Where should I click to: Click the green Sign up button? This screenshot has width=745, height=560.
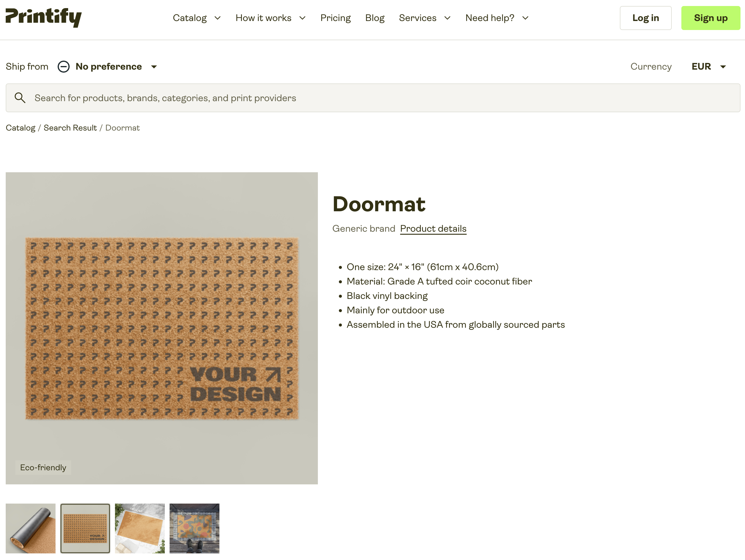click(710, 18)
